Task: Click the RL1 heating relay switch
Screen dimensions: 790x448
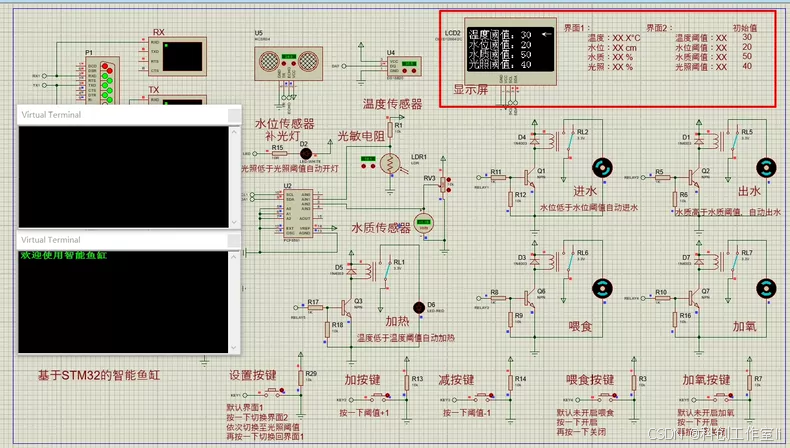Action: (x=387, y=272)
